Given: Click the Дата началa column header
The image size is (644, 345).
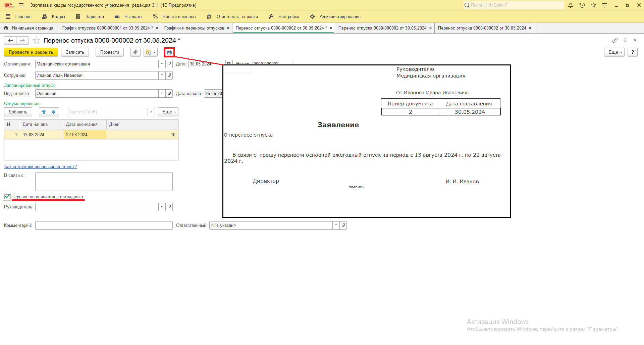Looking at the screenshot, I should (42, 125).
